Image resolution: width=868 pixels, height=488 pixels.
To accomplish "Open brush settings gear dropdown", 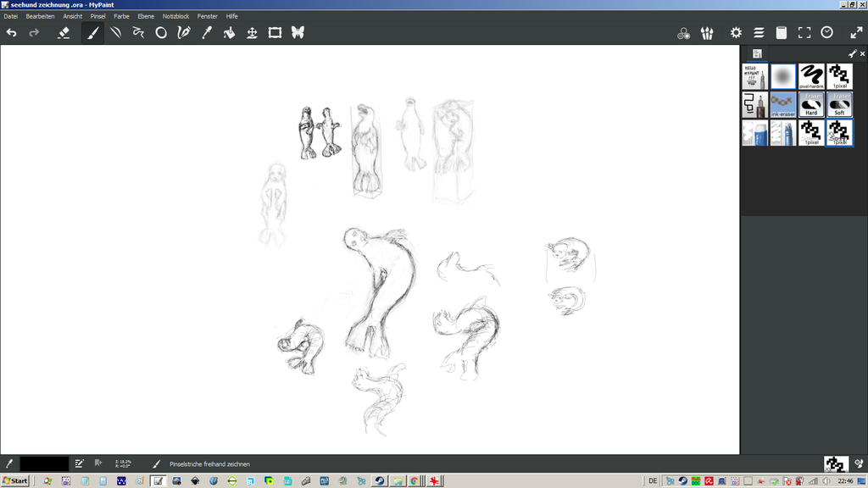I will pos(736,33).
